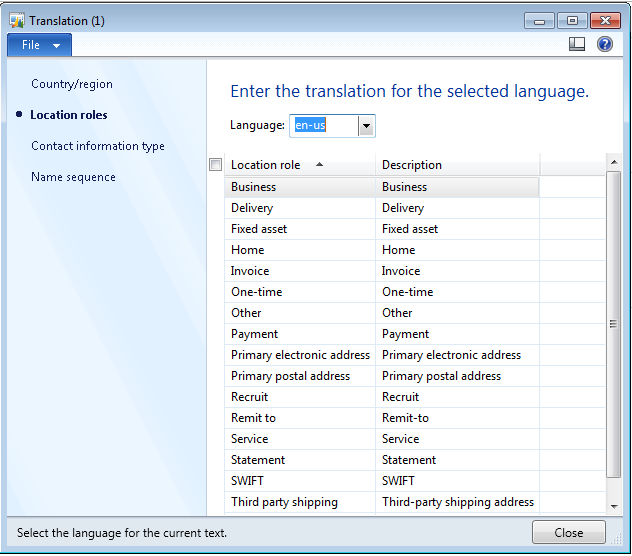Open the Name sequence section
Image resolution: width=632 pixels, height=556 pixels.
pyautogui.click(x=73, y=177)
